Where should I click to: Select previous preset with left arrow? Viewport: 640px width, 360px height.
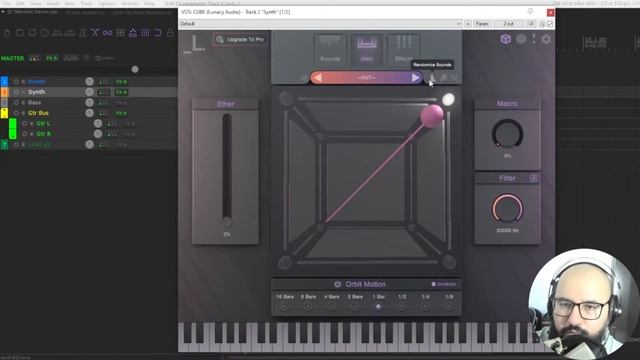click(x=318, y=78)
